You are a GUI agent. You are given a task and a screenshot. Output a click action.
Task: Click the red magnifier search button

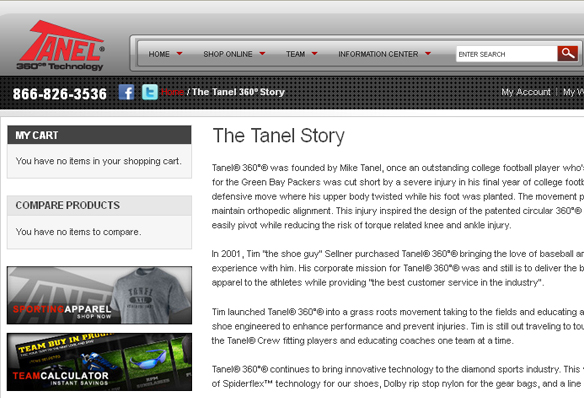pyautogui.click(x=568, y=54)
